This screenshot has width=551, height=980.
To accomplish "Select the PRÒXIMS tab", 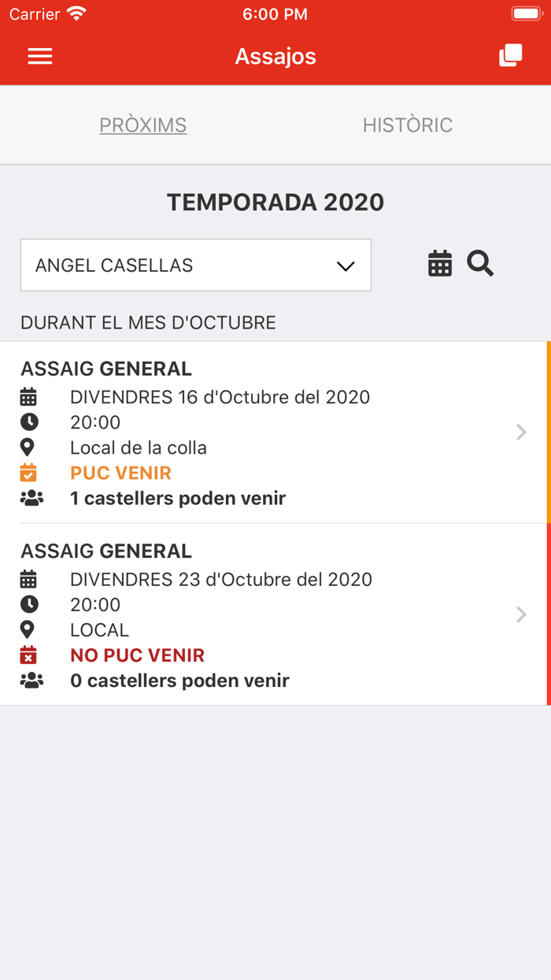I will coord(142,124).
